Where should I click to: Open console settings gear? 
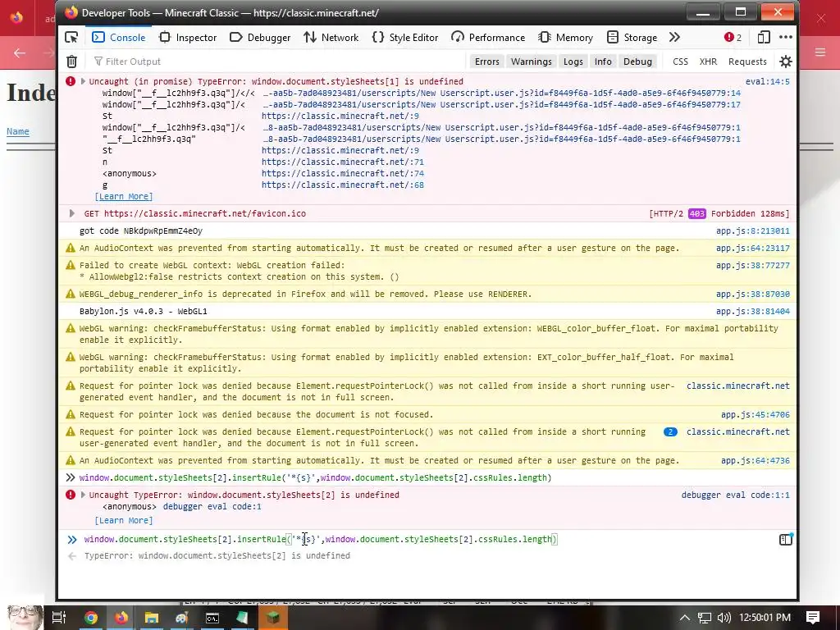[785, 62]
